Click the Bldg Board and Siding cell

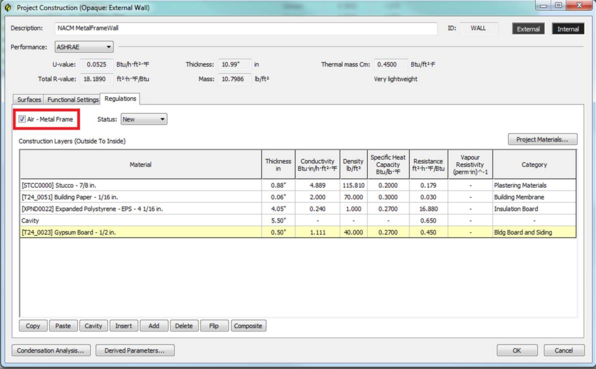(x=534, y=232)
